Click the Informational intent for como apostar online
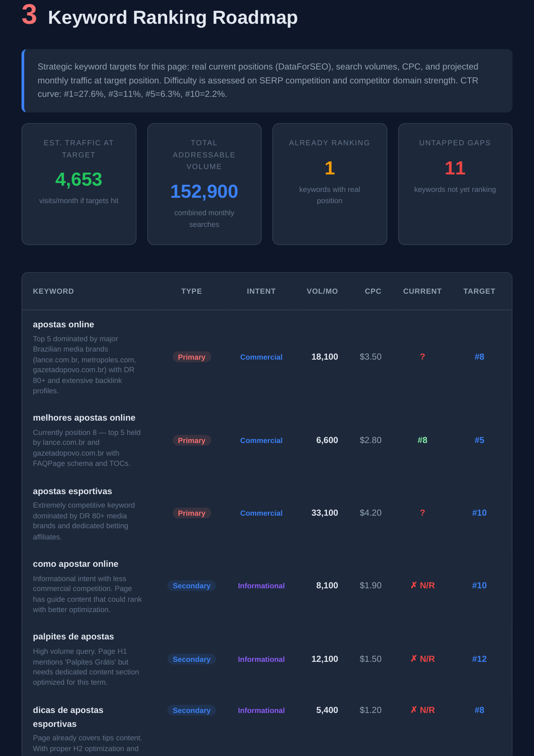Screen dimensions: 534x756 click(261, 586)
